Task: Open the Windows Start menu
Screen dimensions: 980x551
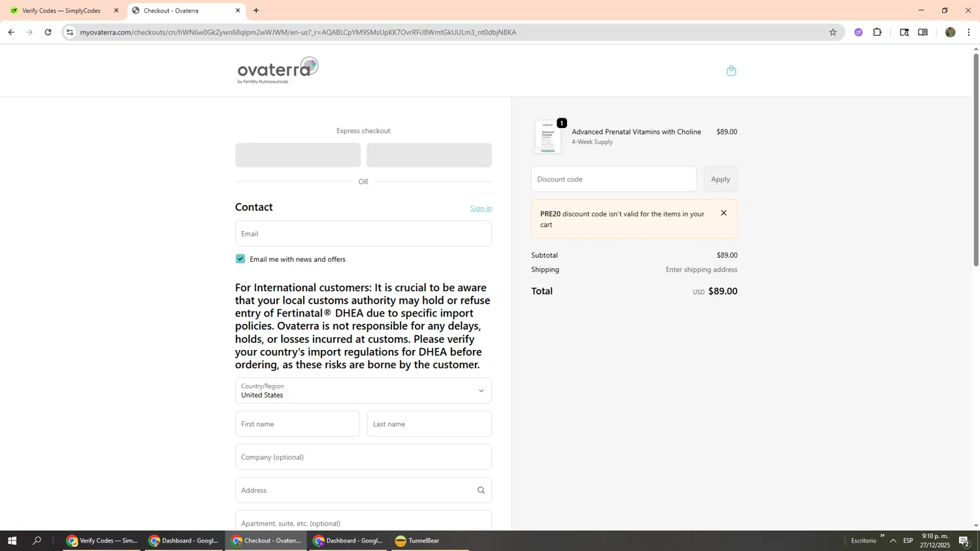Action: 12,541
